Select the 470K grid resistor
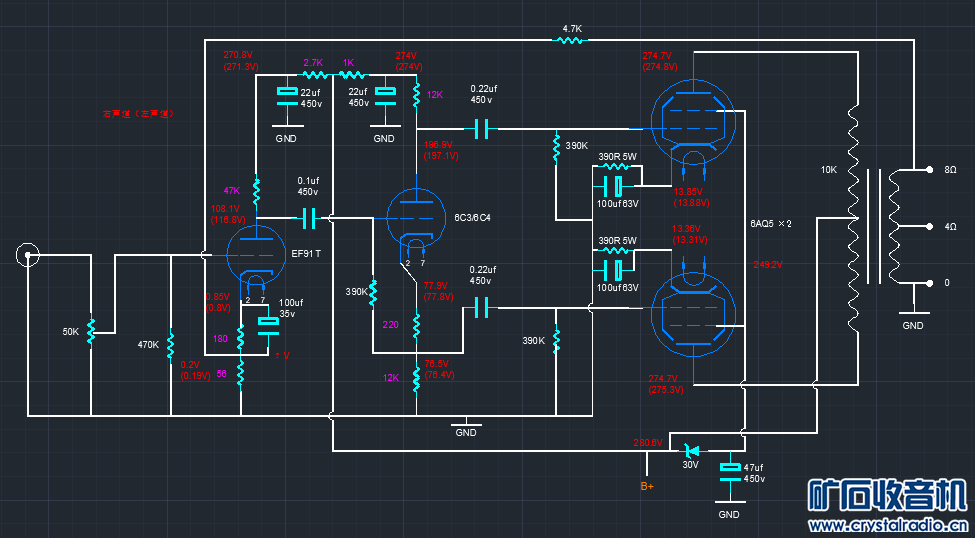The height and width of the screenshot is (538, 975). [x=171, y=344]
